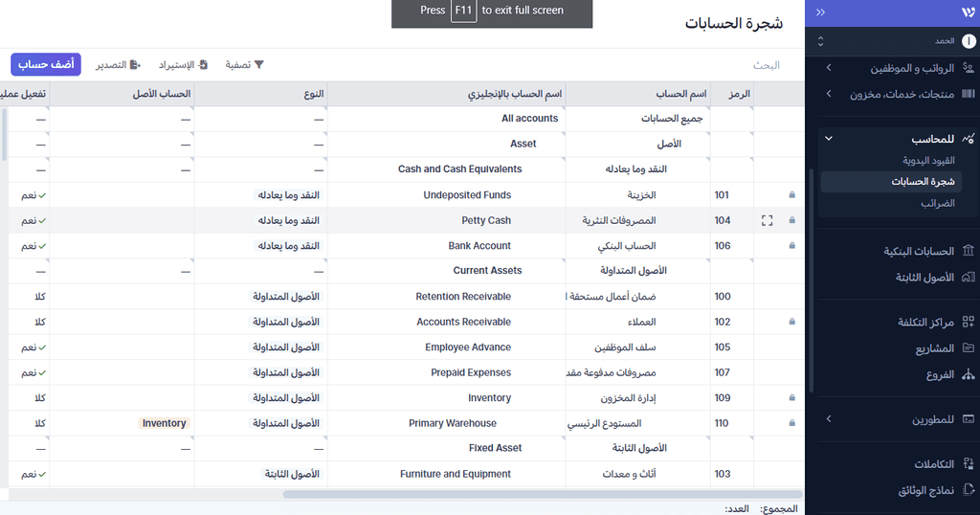Click the import file icon

pos(203,64)
